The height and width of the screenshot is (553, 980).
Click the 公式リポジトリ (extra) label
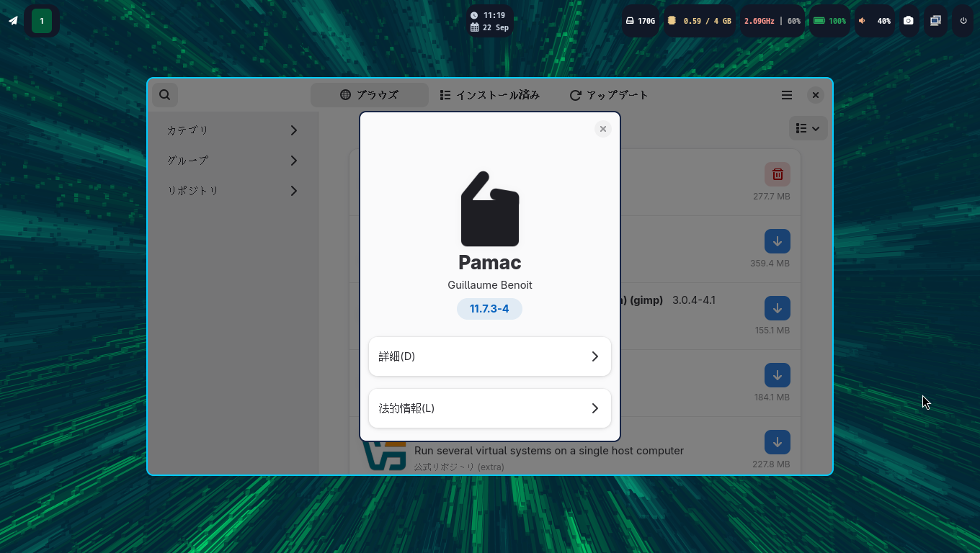459,467
